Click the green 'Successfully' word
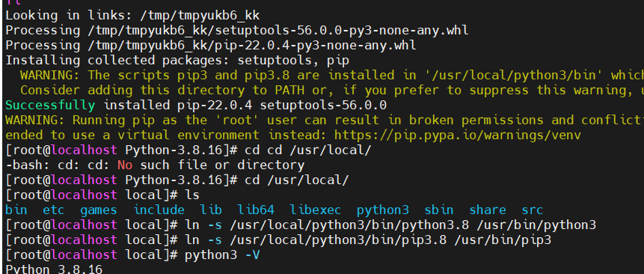This screenshot has height=274, width=644. pos(50,105)
